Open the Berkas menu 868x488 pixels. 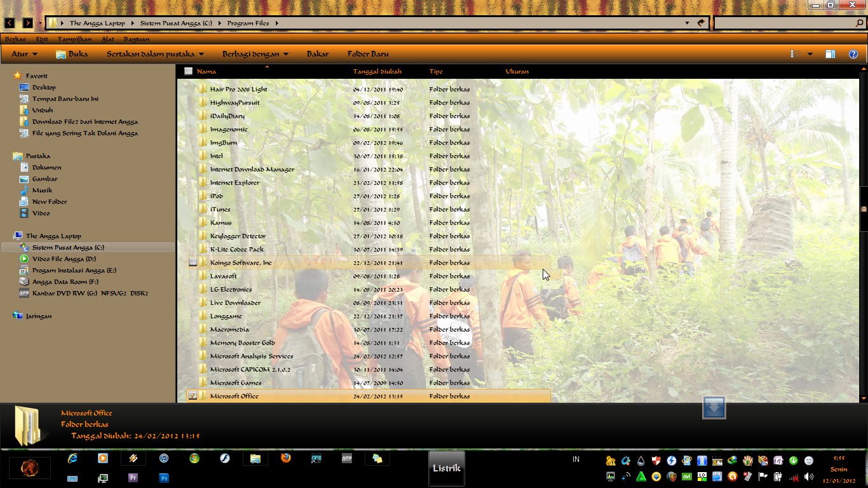click(15, 39)
